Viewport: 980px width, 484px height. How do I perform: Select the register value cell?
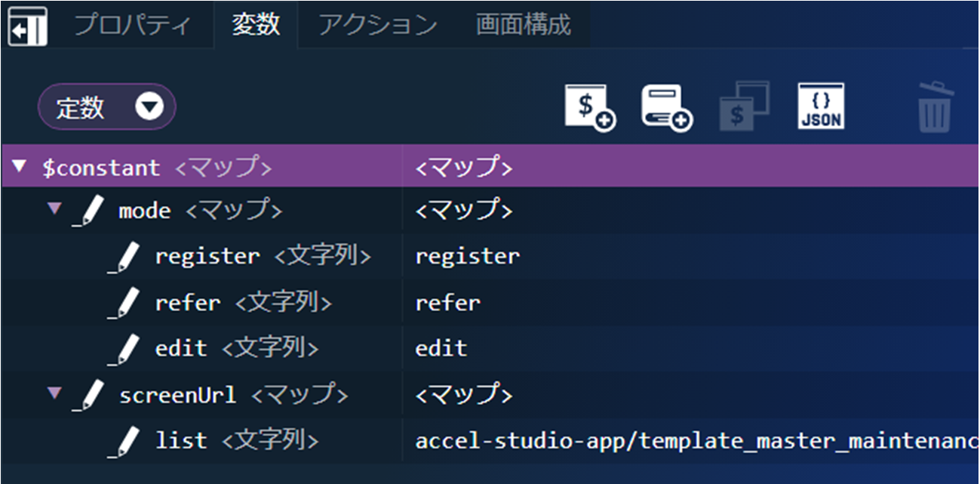[468, 257]
